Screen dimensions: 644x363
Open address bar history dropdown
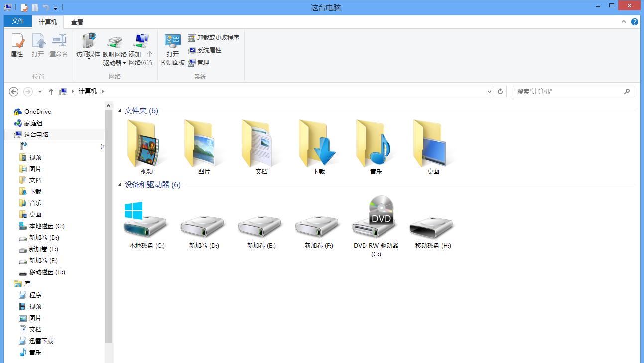point(489,92)
